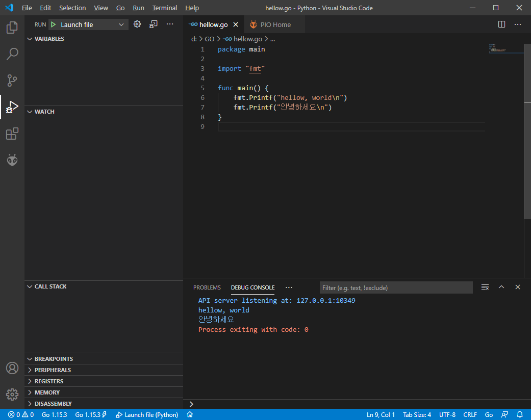
Task: Open the Run menu
Action: [x=138, y=8]
